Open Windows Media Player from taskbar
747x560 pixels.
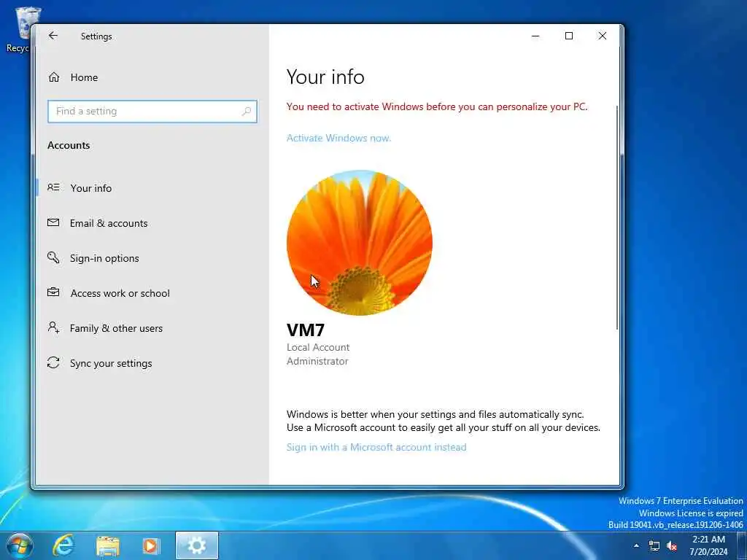(x=151, y=545)
